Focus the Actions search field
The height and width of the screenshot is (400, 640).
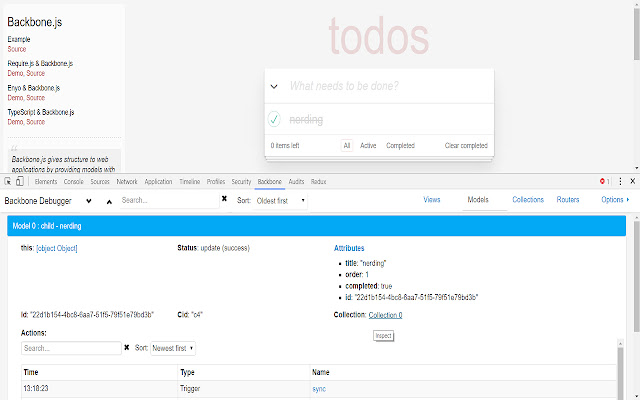coord(71,348)
